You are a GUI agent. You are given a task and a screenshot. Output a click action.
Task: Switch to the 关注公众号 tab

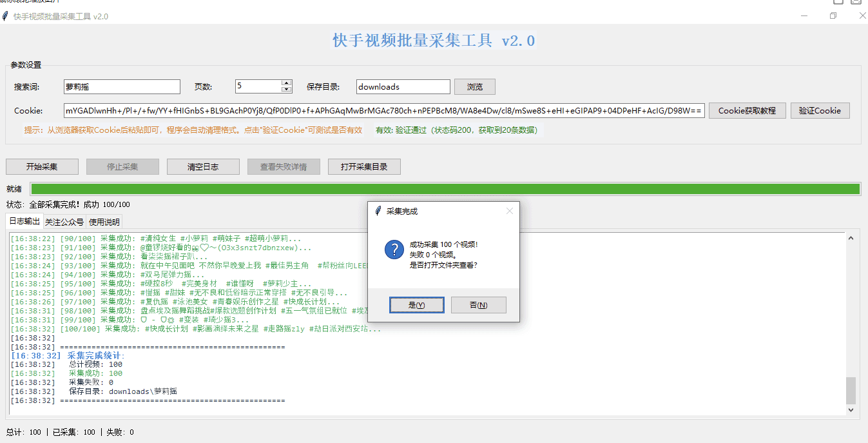64,222
